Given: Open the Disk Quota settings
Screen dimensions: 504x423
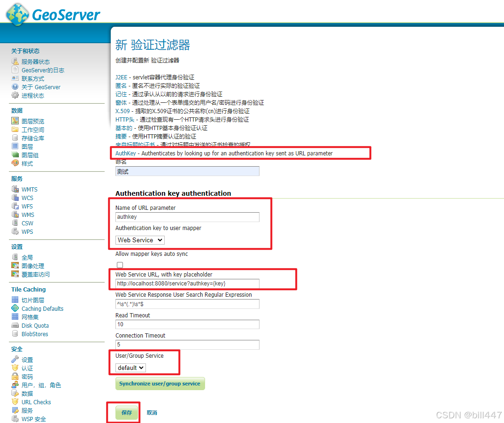Looking at the screenshot, I should (35, 325).
